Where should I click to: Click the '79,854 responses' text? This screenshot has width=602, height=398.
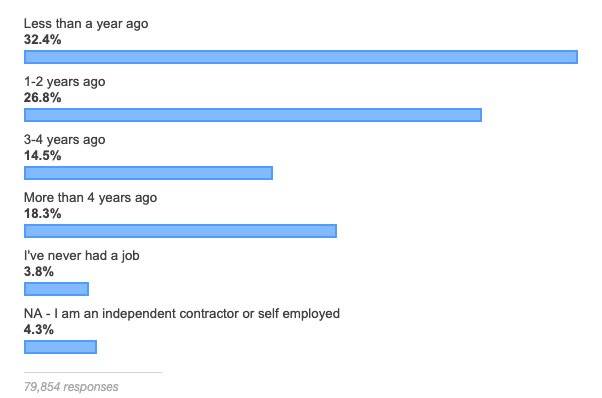pyautogui.click(x=71, y=387)
